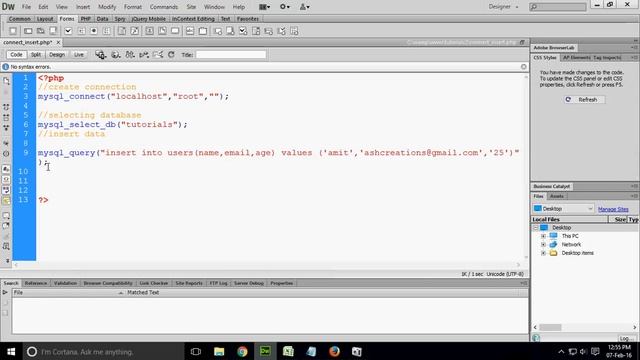Click the Balance Braces icon in coding toolbar
This screenshot has height=360, width=640.
(x=6, y=153)
